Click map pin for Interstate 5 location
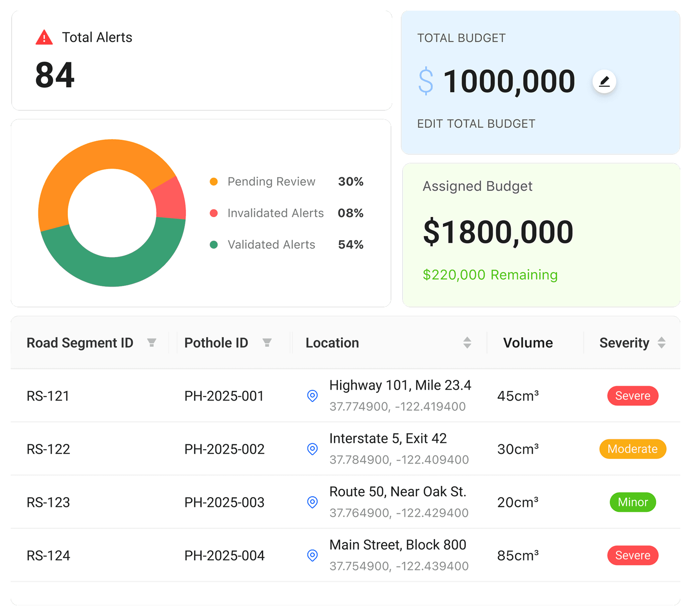Screen dimensions: 691x616 pos(312,449)
